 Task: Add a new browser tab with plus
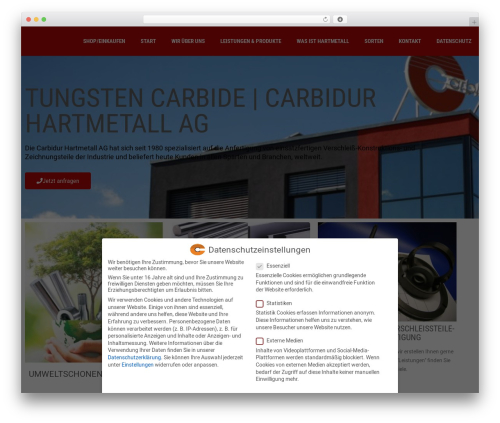[474, 22]
